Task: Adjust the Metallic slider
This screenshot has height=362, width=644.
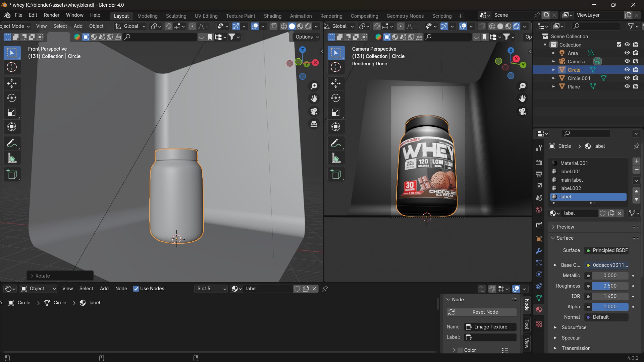Action: [x=610, y=276]
